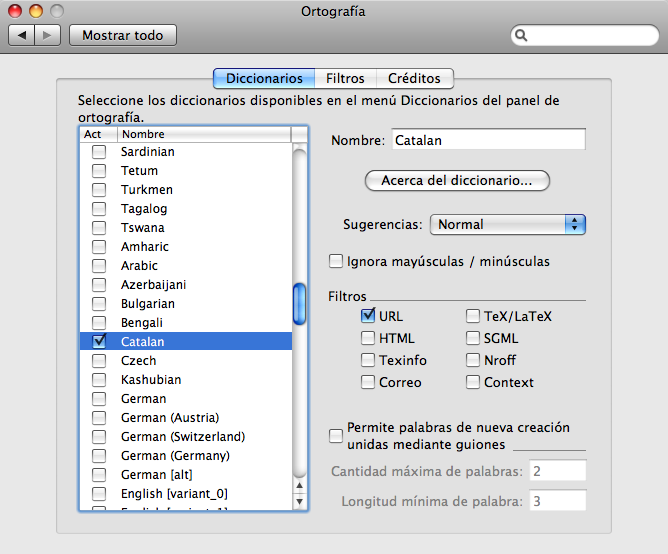Click scroll down arrow in dictionary list
668x554 pixels.
299,501
